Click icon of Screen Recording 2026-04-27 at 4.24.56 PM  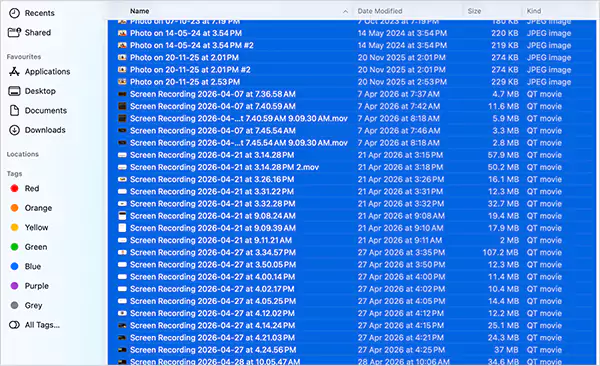[122, 350]
